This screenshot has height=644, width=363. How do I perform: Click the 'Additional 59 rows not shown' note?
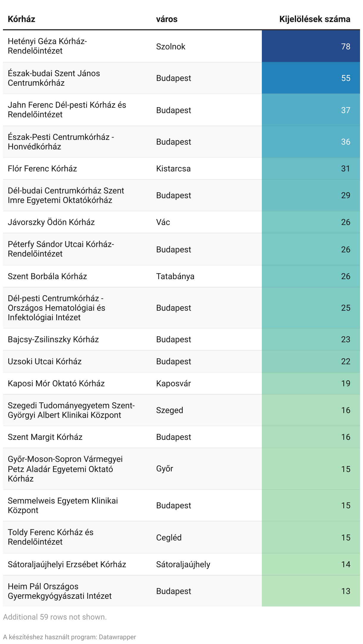click(x=55, y=617)
